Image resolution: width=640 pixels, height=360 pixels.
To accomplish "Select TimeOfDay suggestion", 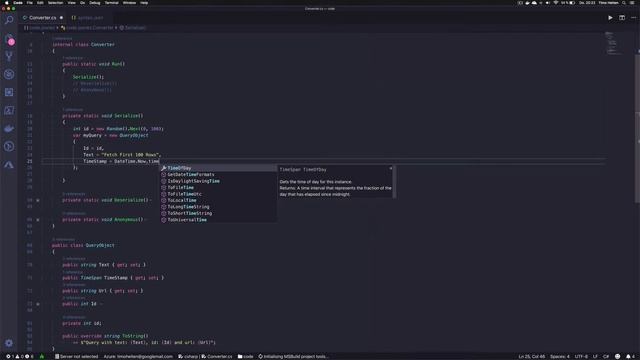I will pos(218,168).
